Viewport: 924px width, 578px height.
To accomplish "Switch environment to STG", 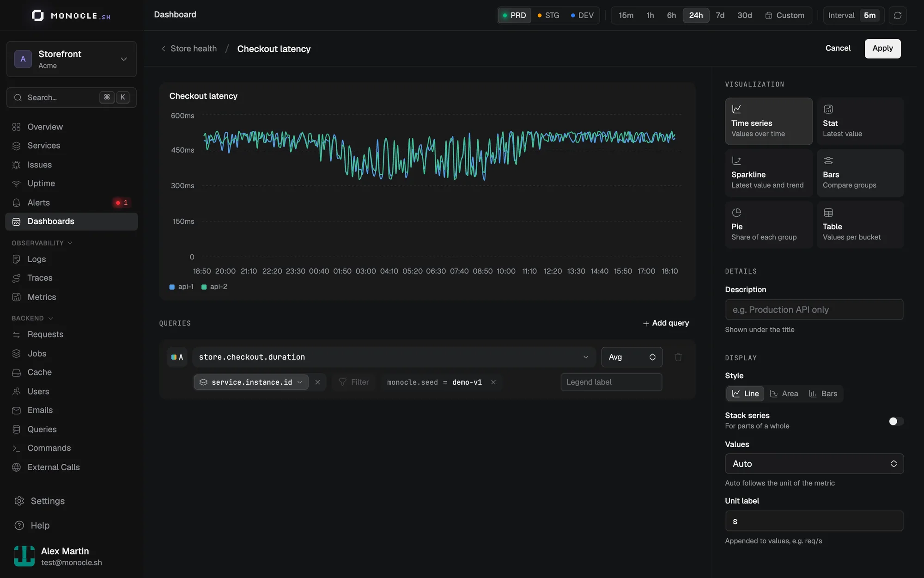I will (548, 15).
